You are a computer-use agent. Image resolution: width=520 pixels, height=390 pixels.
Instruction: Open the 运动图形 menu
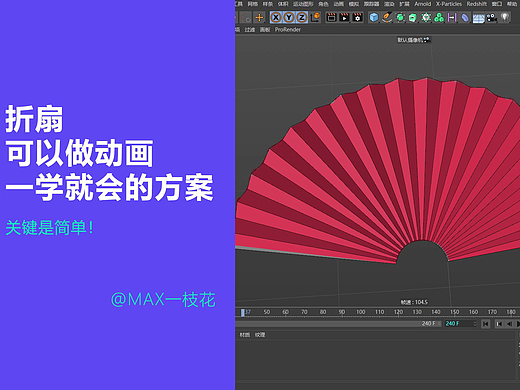pyautogui.click(x=303, y=4)
